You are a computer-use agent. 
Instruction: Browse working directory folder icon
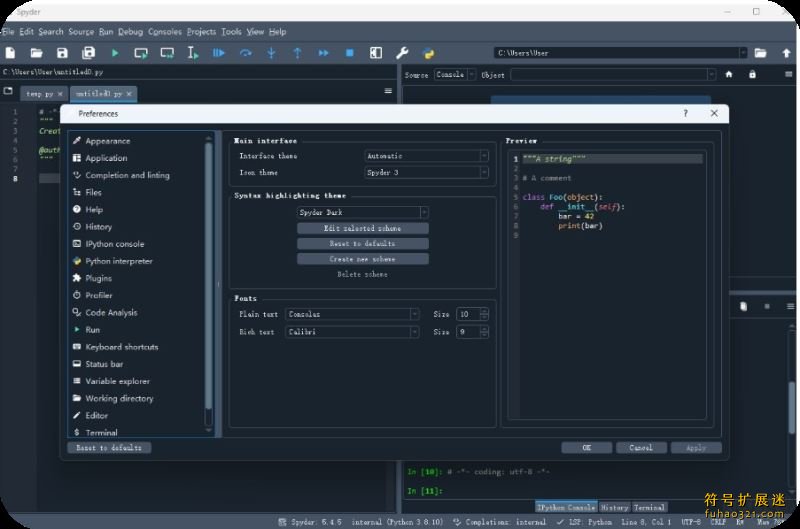(x=760, y=53)
